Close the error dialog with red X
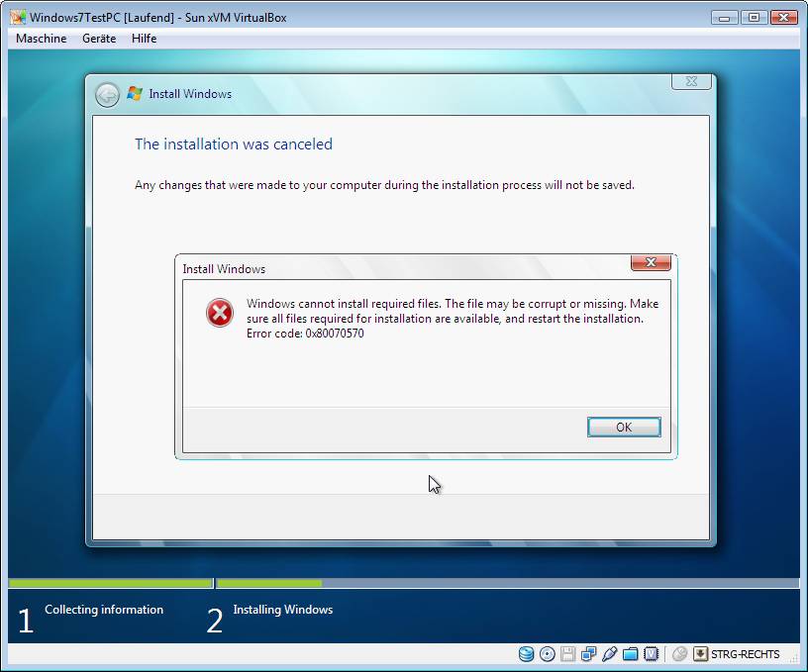 651,262
